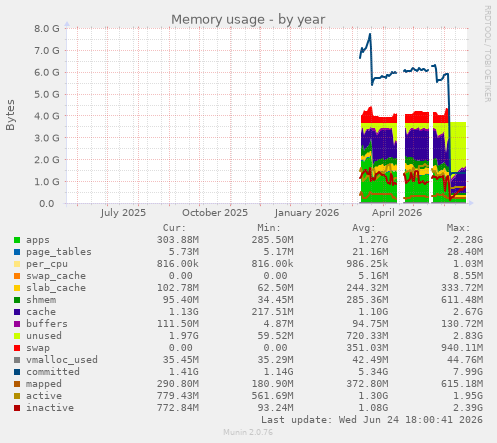The image size is (497, 443).
Task: Select the 'inactive' legend label
Action: point(50,408)
